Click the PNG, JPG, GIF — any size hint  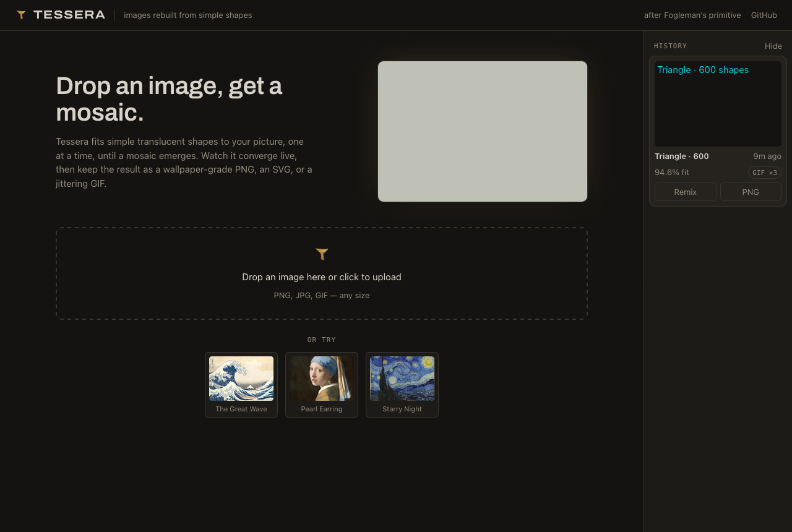pyautogui.click(x=322, y=296)
